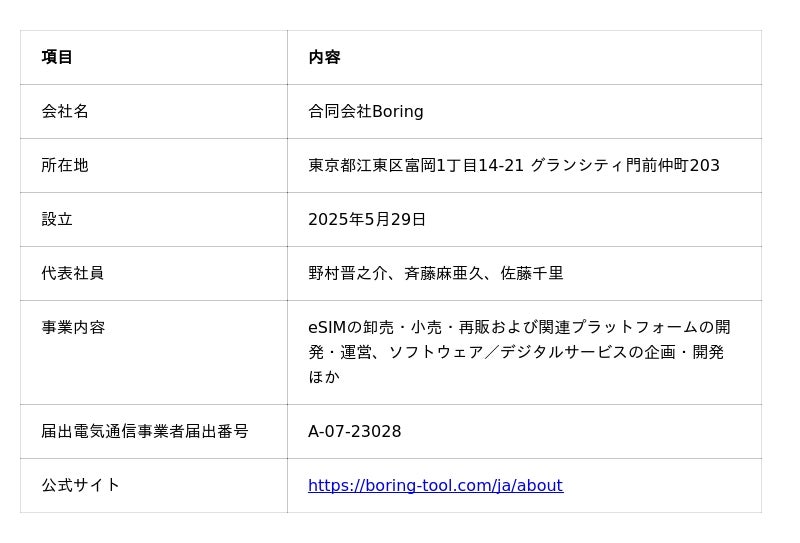Select the 事業内容 label cell
Screen dimensions: 800x543
click(x=154, y=353)
